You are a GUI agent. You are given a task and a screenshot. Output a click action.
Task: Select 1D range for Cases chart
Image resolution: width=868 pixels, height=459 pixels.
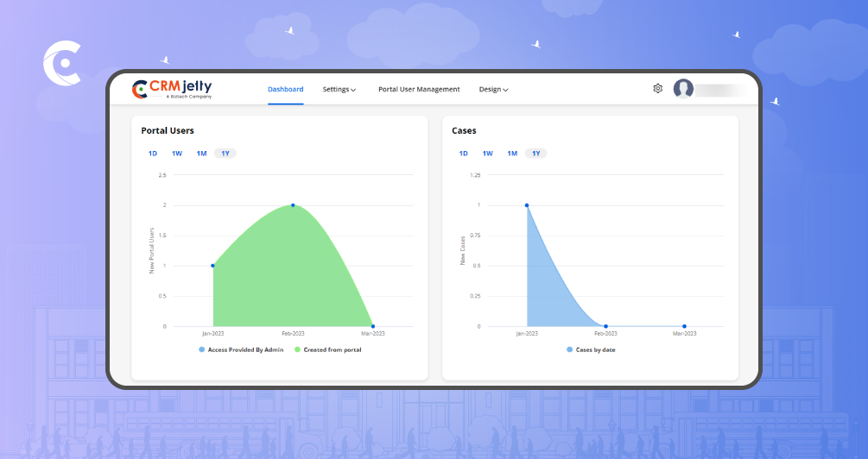point(464,154)
